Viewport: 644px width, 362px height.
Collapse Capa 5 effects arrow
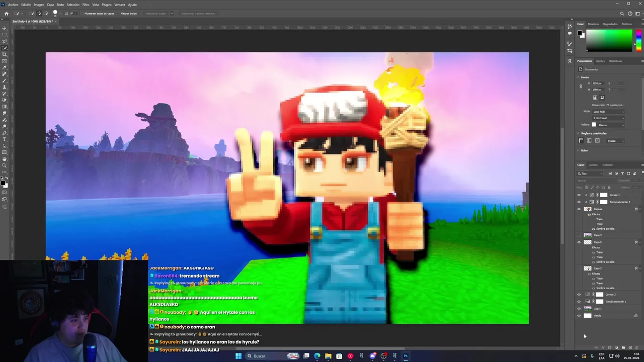click(639, 242)
